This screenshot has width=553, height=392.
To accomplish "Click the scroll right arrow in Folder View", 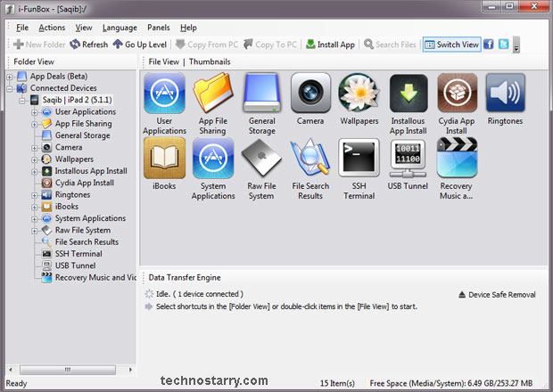I will click(x=130, y=370).
